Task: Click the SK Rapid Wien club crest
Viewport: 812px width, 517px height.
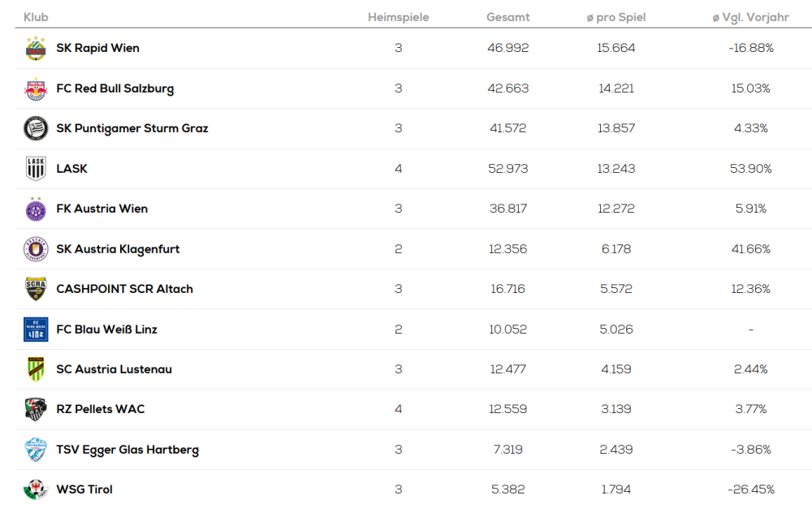Action: [36, 49]
